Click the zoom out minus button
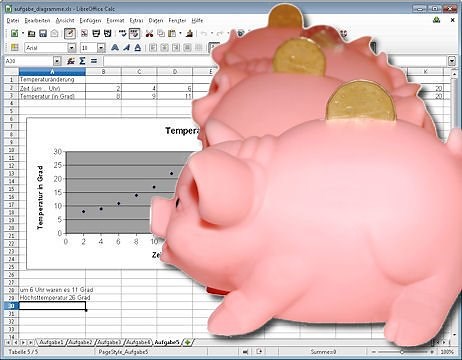 [x=374, y=352]
